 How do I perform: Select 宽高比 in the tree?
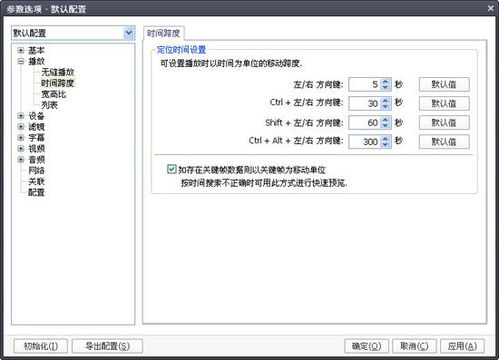(x=53, y=94)
